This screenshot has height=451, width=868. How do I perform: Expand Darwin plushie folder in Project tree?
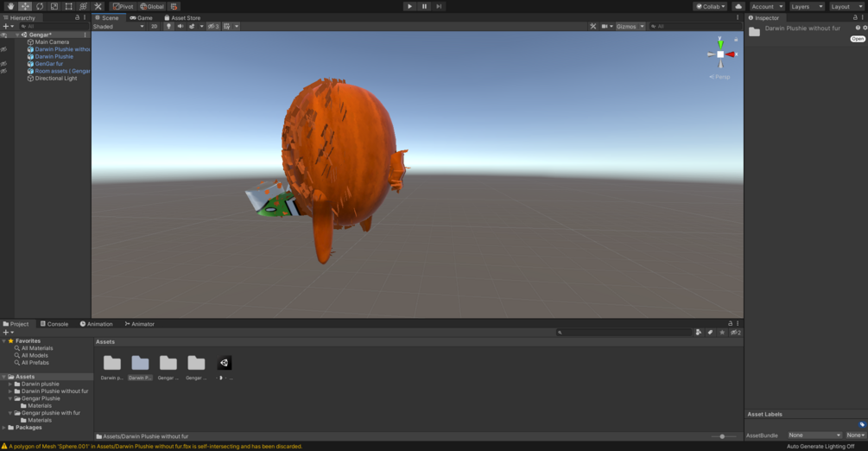coord(10,384)
